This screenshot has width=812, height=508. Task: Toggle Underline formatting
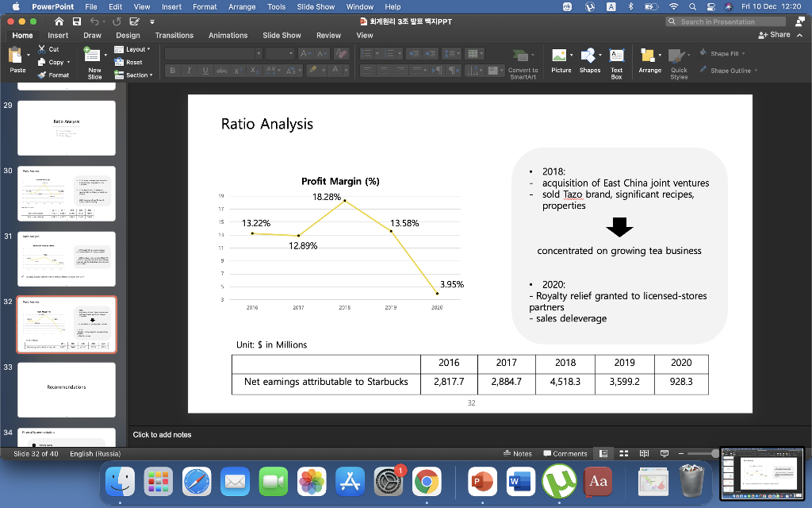pos(205,71)
